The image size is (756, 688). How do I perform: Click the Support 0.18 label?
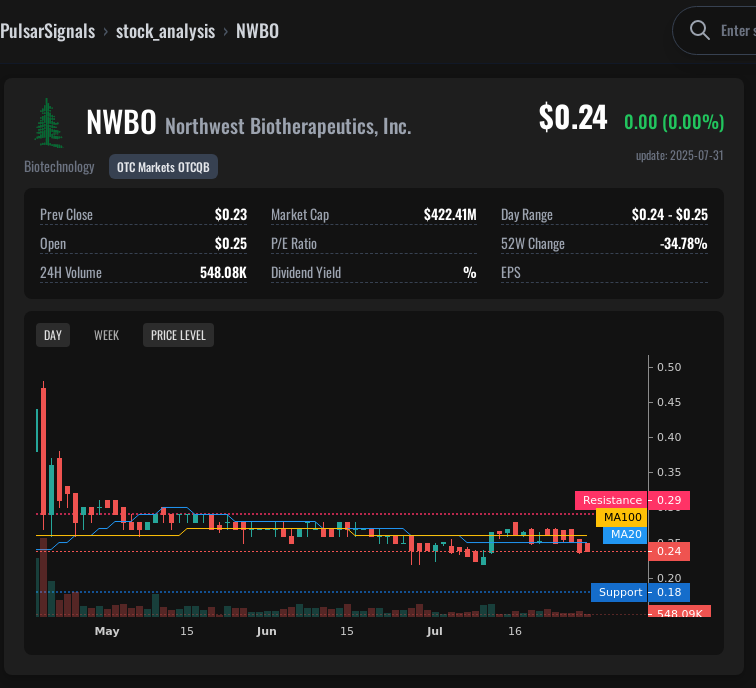(640, 592)
